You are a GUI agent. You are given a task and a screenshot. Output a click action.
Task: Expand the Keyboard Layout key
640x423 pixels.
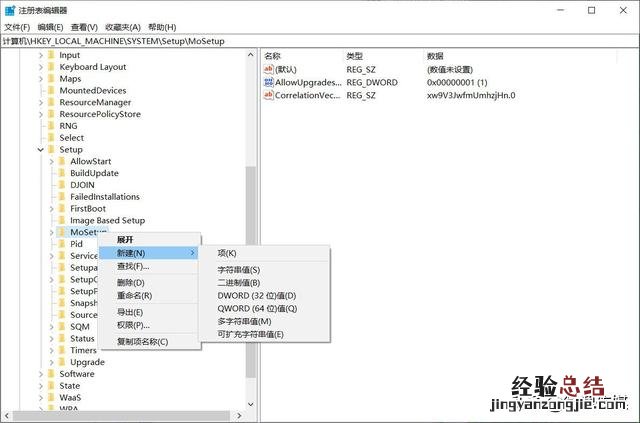coord(40,67)
